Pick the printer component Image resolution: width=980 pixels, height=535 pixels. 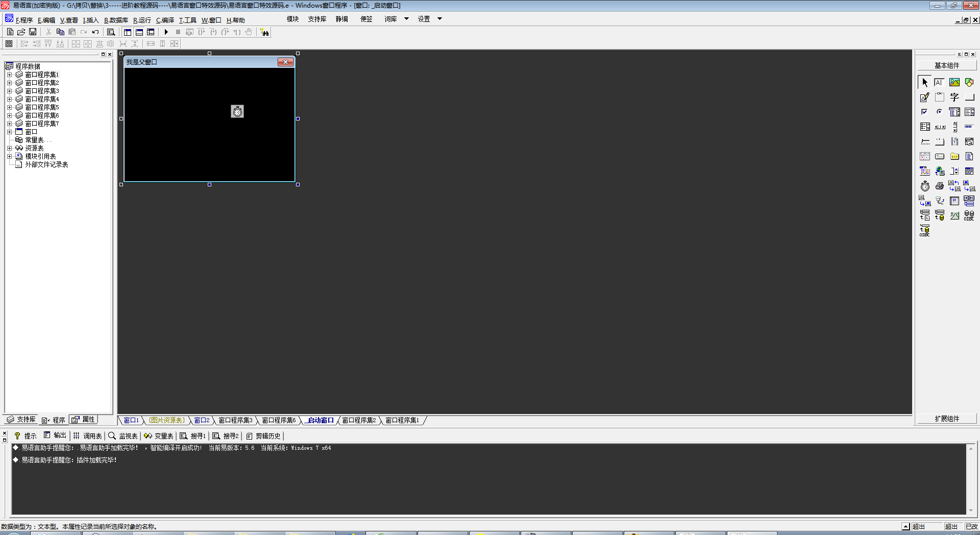940,186
